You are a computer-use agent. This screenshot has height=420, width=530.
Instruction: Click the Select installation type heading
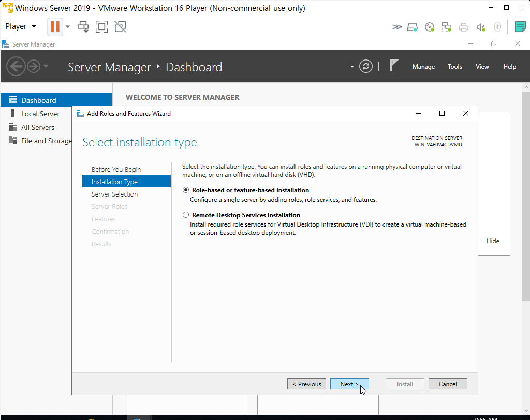click(x=140, y=142)
